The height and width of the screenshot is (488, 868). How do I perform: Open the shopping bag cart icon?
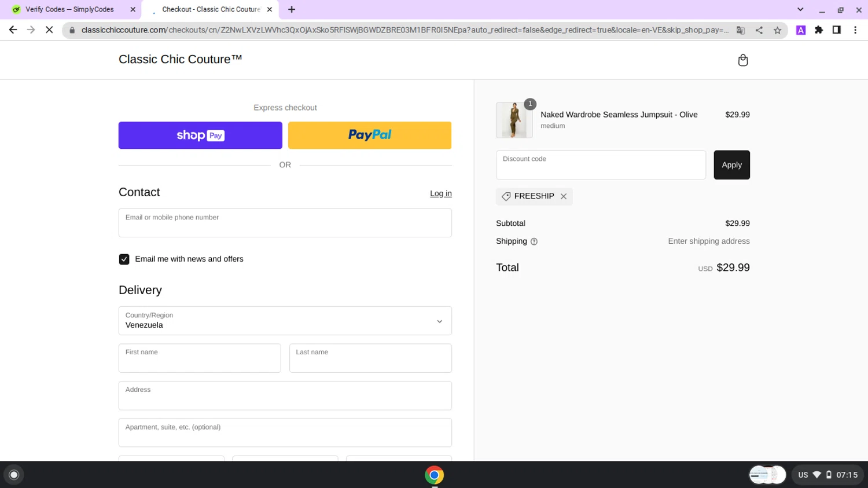[x=743, y=60]
